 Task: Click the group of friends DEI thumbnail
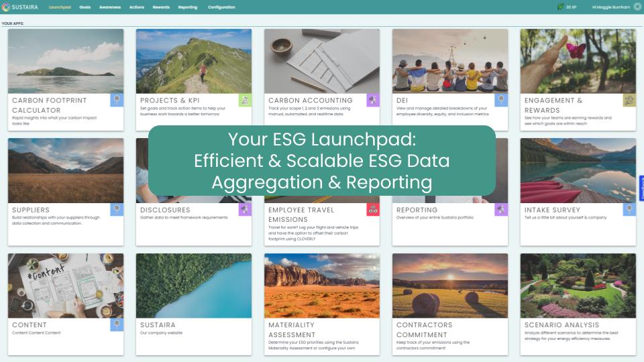[450, 61]
